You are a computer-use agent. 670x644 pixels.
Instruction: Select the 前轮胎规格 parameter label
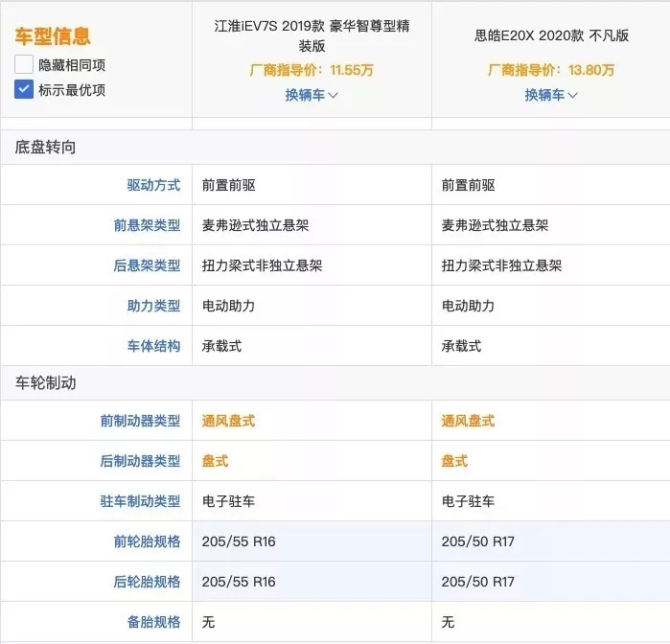[147, 541]
